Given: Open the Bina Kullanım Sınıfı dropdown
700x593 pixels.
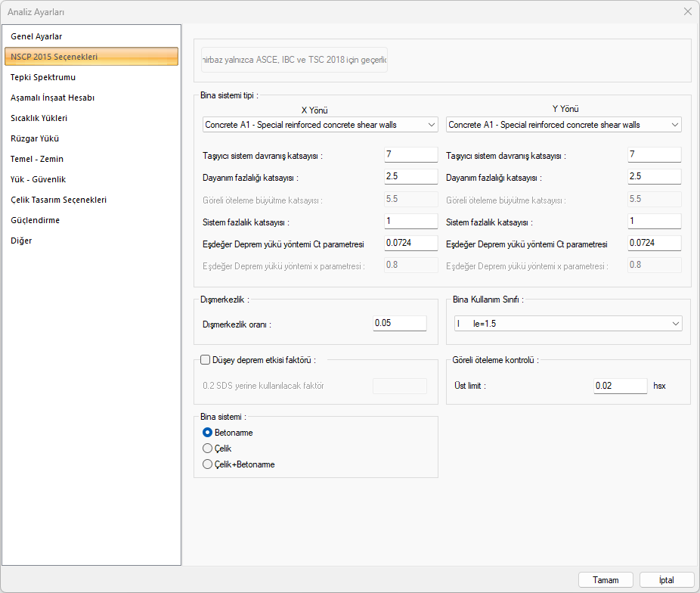Looking at the screenshot, I should tap(567, 324).
